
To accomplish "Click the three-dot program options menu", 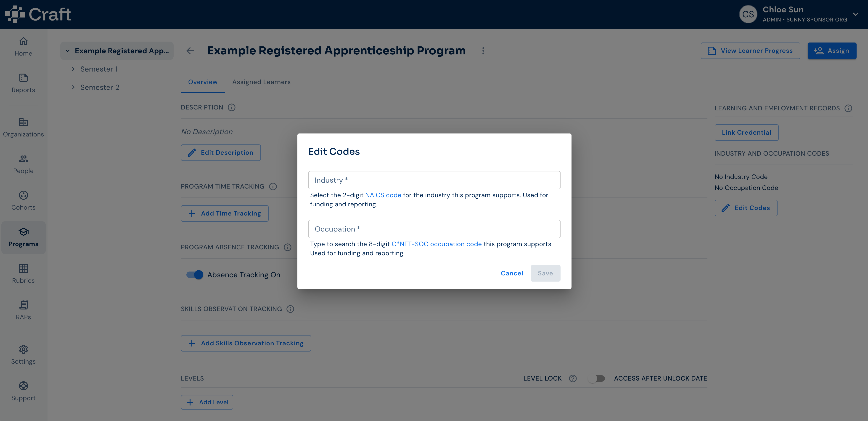I will click(483, 51).
